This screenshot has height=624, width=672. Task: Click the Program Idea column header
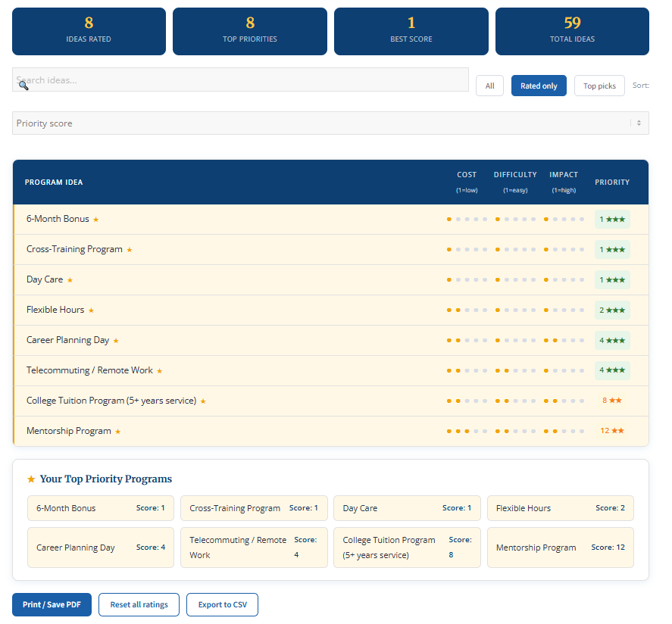pos(54,183)
